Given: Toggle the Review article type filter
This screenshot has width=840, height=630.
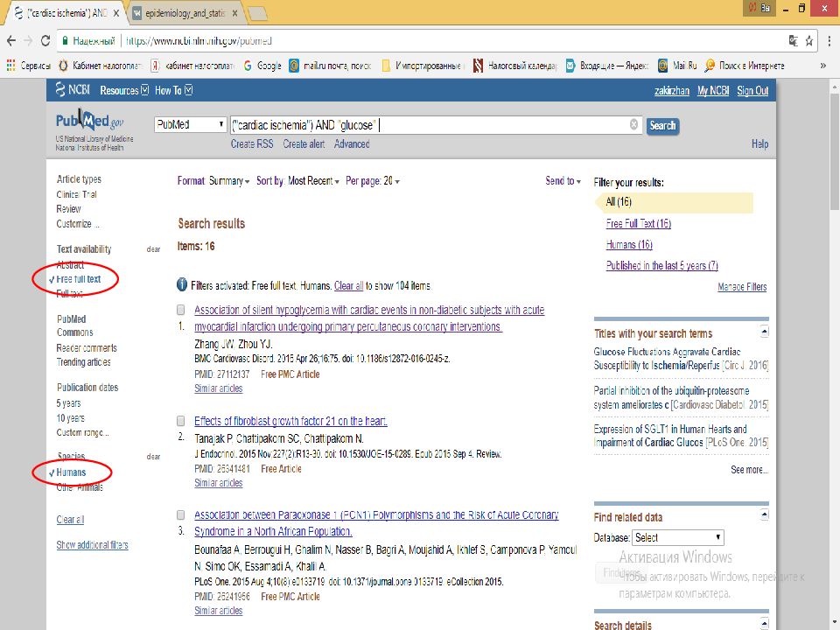Looking at the screenshot, I should click(68, 209).
